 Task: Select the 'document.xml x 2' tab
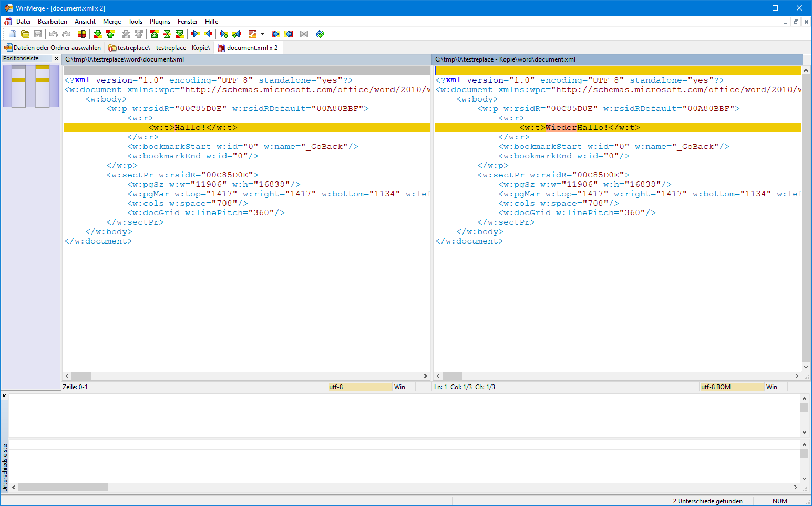coord(248,48)
